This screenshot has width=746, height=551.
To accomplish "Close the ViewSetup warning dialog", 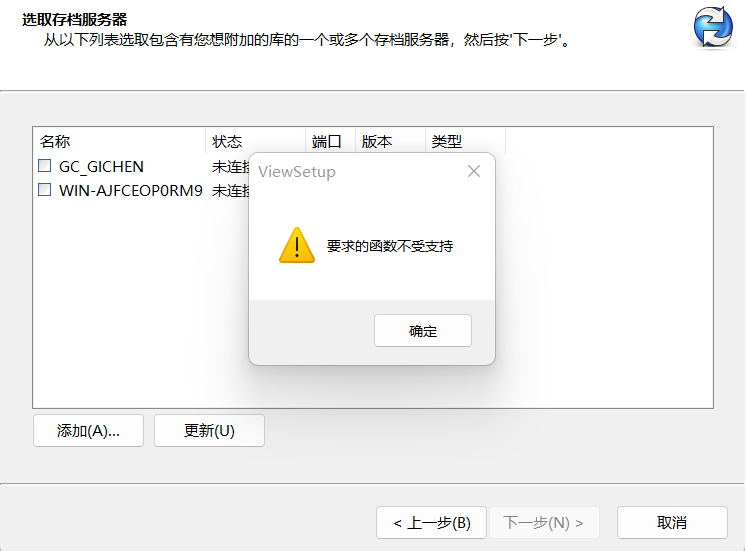I will click(474, 171).
